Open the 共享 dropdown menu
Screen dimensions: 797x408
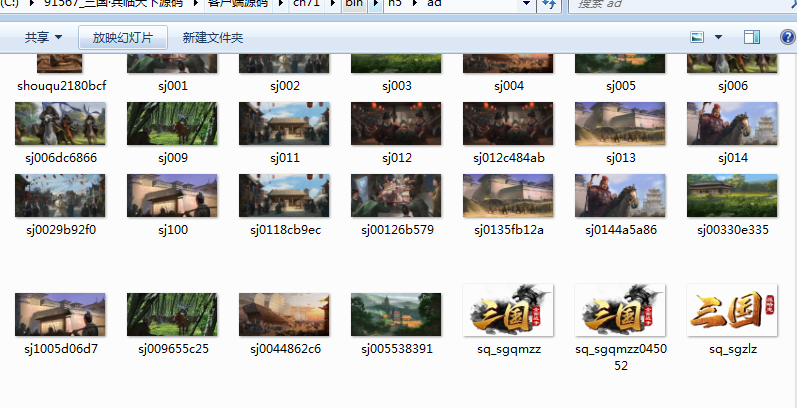pyautogui.click(x=43, y=38)
